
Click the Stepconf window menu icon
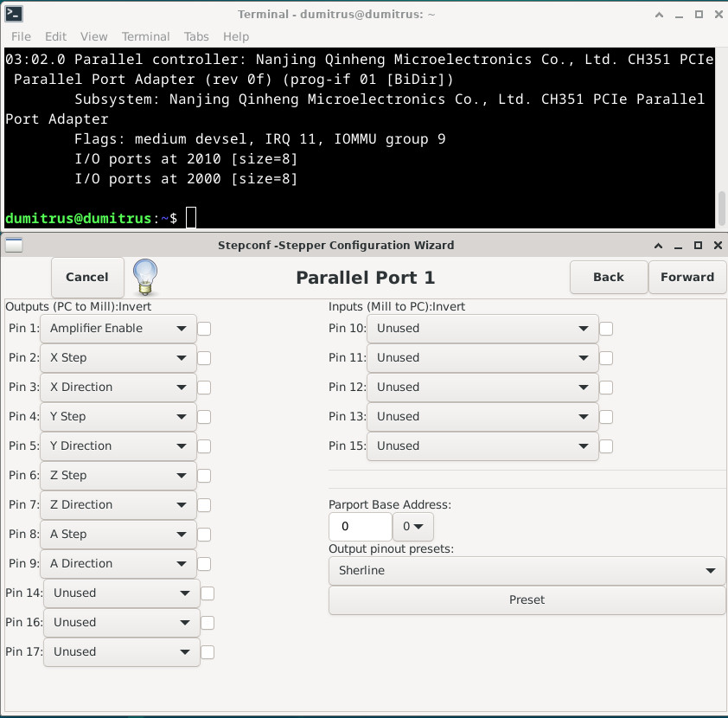pyautogui.click(x=14, y=245)
